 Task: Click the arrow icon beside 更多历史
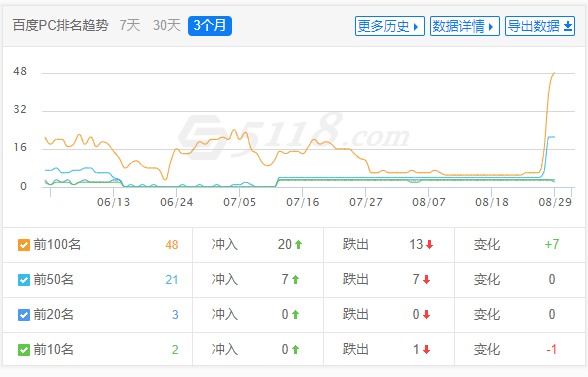coord(416,27)
